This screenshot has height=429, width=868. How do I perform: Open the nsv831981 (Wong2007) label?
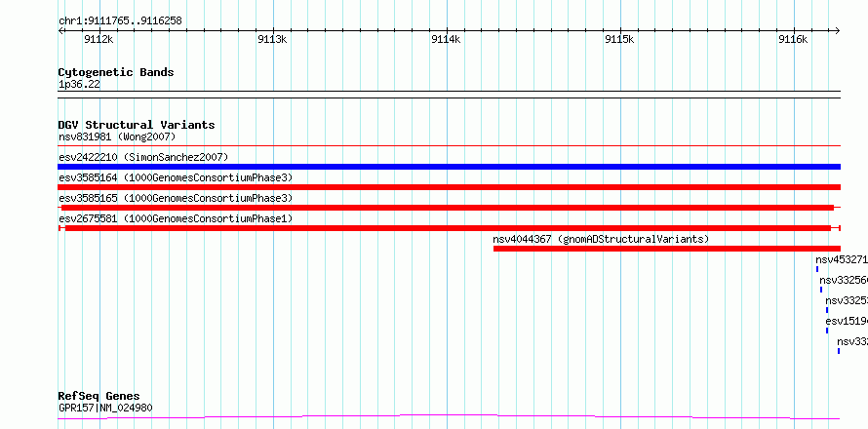tap(117, 136)
